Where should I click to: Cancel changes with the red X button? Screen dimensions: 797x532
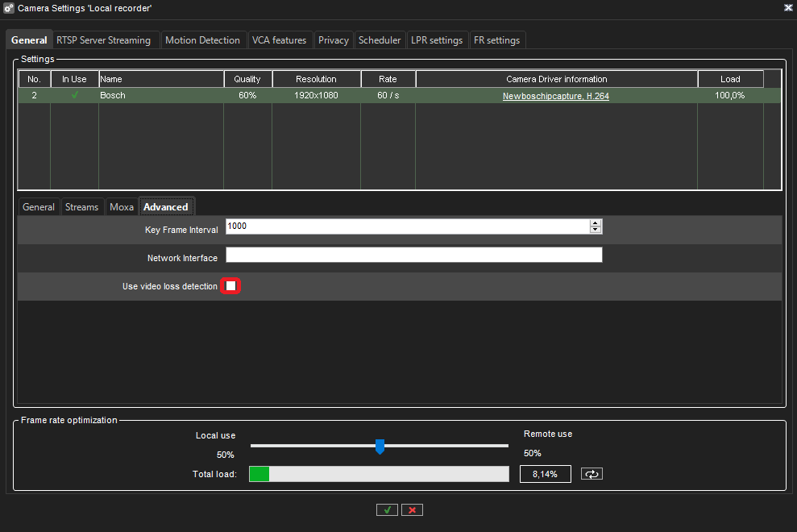(412, 509)
